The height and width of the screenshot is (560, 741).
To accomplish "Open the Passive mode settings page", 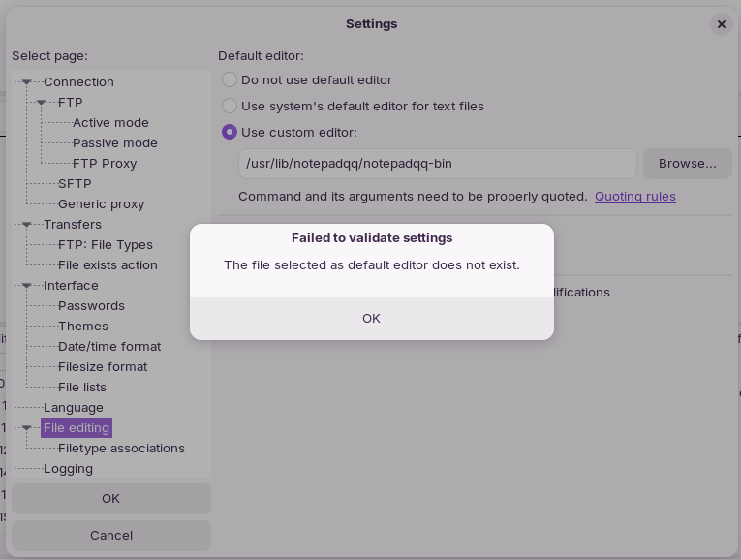I will (x=115, y=143).
